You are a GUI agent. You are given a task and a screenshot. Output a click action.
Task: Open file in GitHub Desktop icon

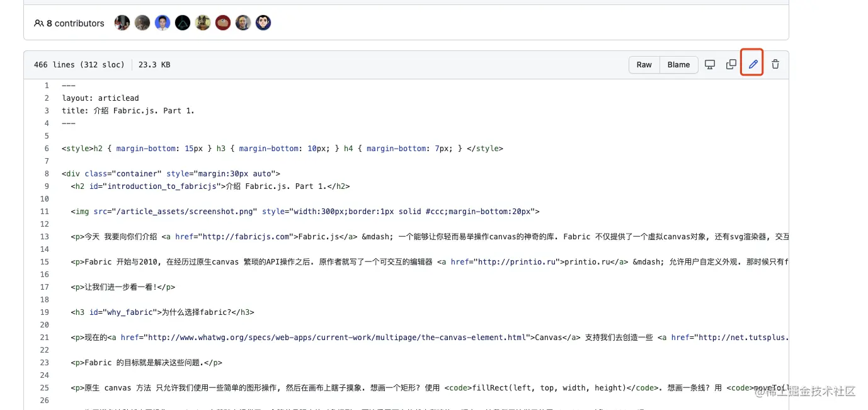point(710,64)
